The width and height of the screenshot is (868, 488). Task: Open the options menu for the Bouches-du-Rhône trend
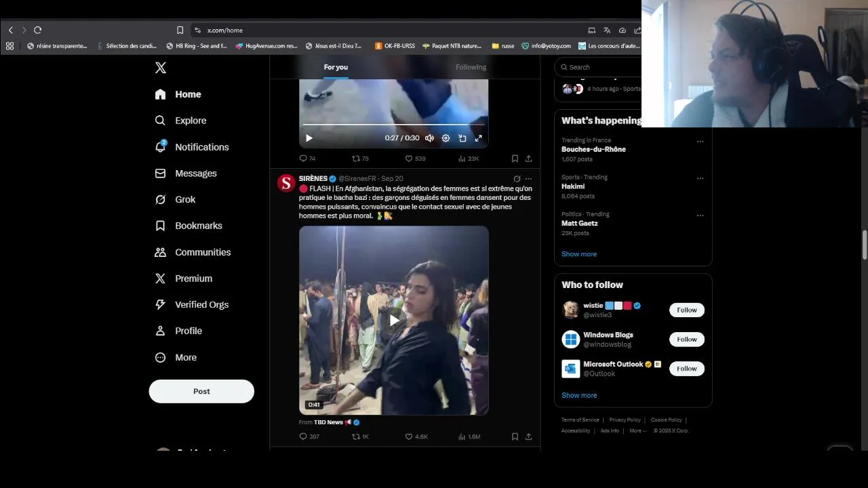pyautogui.click(x=700, y=142)
